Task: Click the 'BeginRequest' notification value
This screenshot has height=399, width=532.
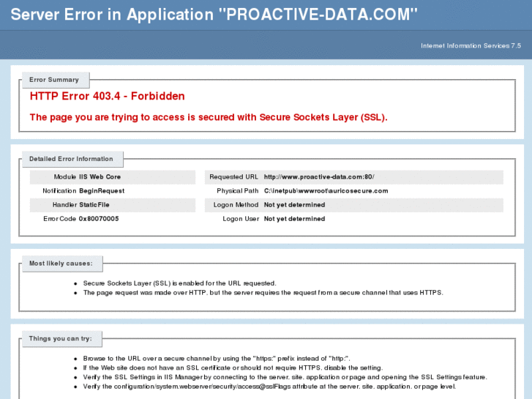Action: coord(102,191)
